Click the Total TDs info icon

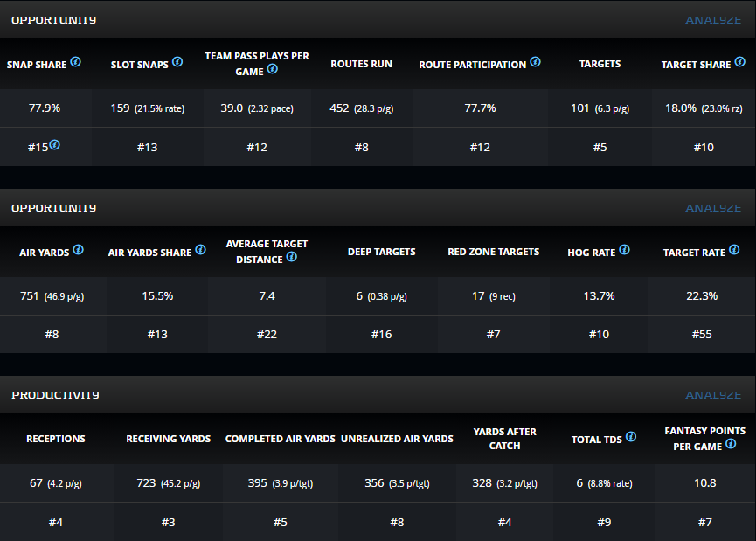coord(631,437)
